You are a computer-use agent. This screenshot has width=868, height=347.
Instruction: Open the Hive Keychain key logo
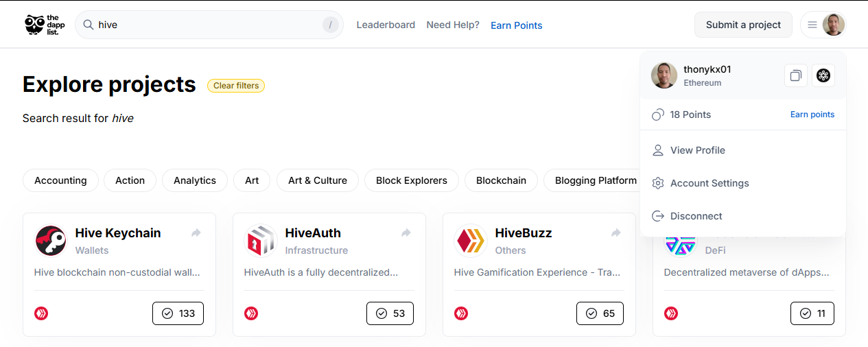(x=51, y=241)
